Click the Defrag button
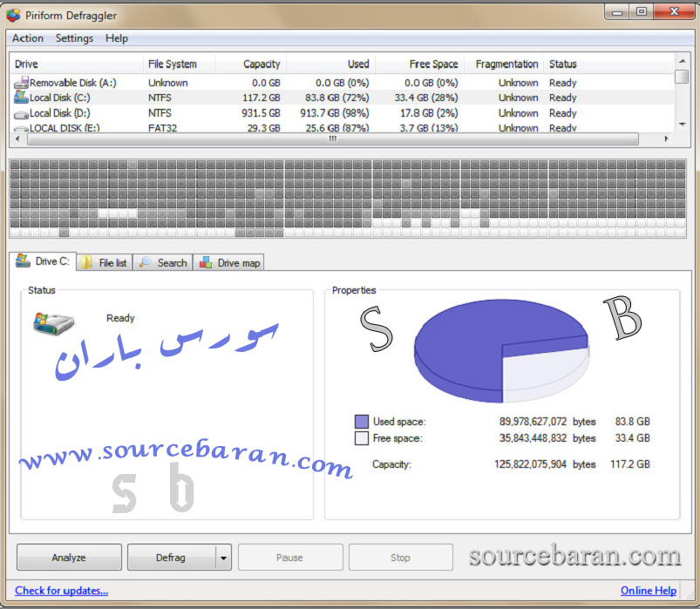The height and width of the screenshot is (609, 700). point(171,558)
